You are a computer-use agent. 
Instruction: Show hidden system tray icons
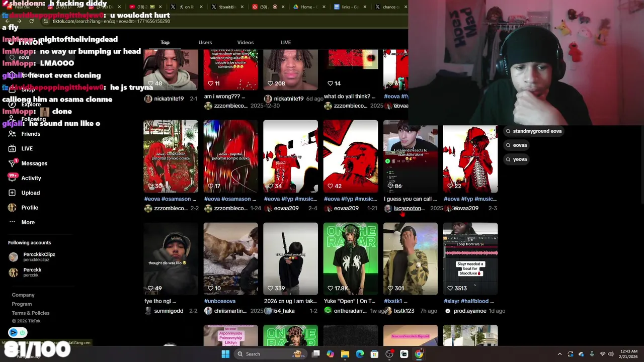pos(559,354)
